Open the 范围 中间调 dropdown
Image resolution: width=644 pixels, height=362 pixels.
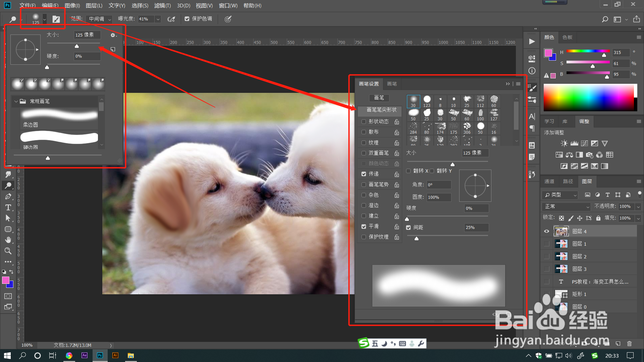pyautogui.click(x=99, y=19)
